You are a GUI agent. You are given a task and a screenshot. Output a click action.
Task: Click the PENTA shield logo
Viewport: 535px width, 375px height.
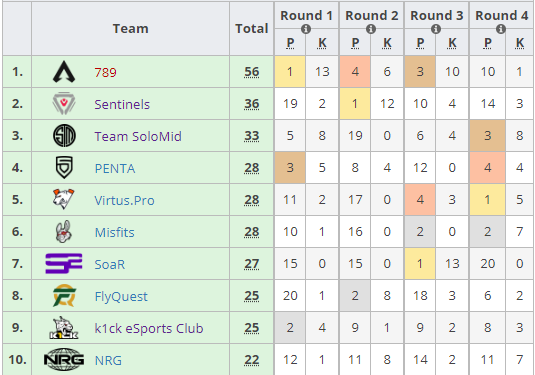64,168
